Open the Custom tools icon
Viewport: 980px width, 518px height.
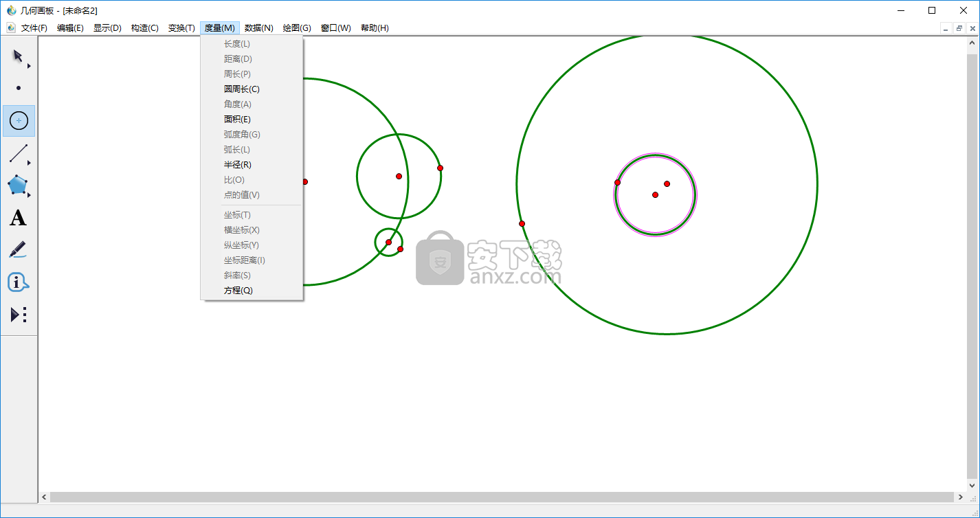coord(19,315)
